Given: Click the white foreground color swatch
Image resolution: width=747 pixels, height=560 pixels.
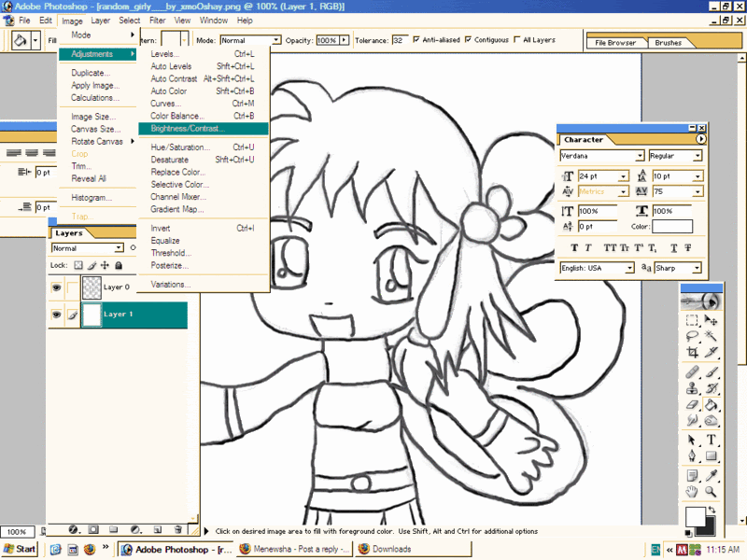Looking at the screenshot, I should point(696,516).
